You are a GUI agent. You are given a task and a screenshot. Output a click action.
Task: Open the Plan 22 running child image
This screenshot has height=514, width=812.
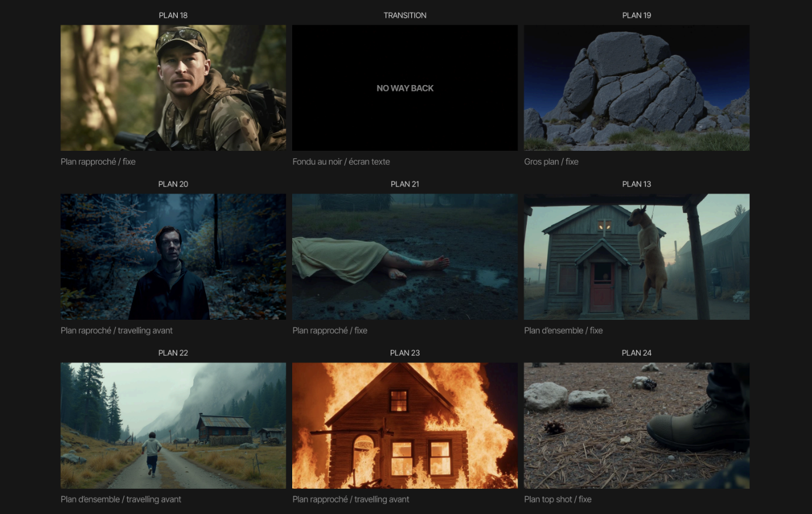(x=173, y=425)
